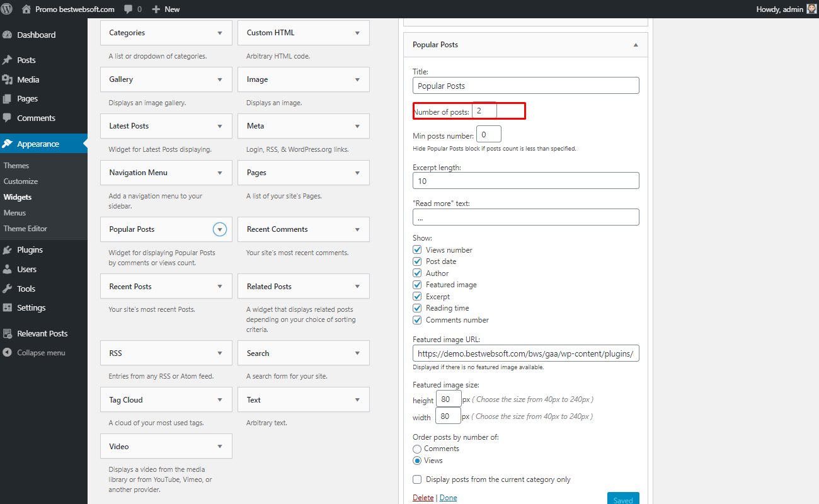Image resolution: width=819 pixels, height=504 pixels.
Task: Select the order by Comments radio button
Action: click(x=417, y=449)
